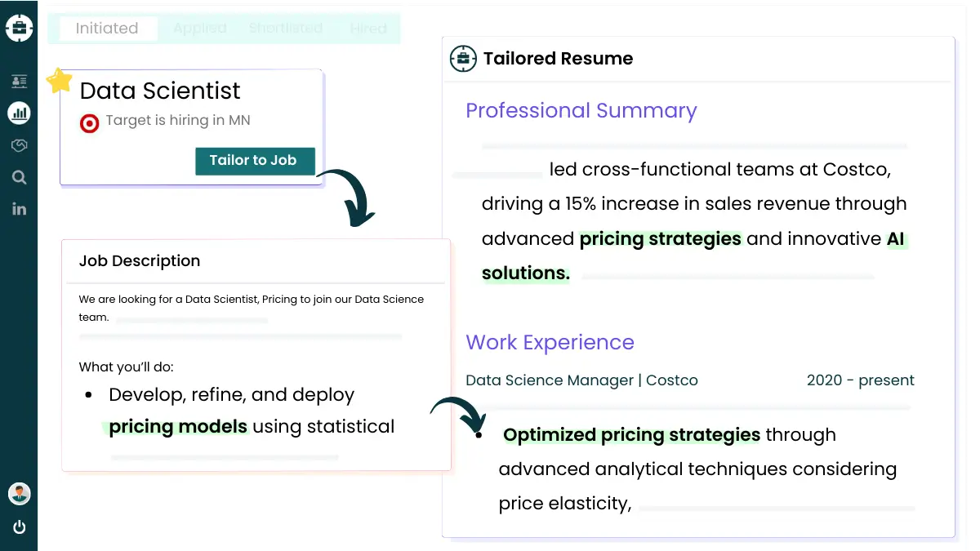Open the Networking handshake icon in sidebar

pyautogui.click(x=20, y=145)
